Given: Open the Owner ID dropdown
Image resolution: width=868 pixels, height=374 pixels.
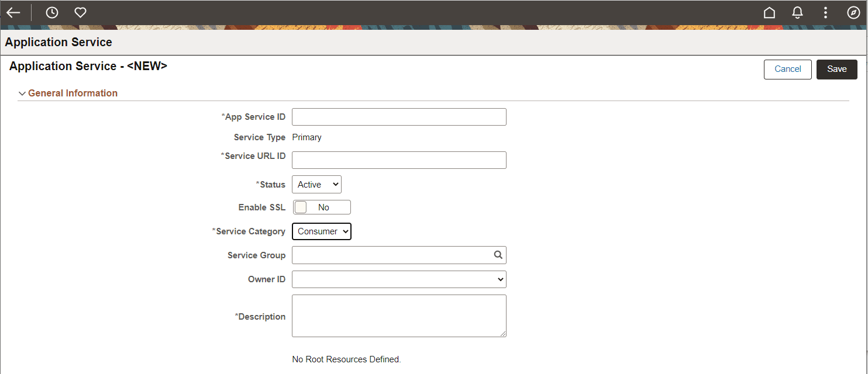Looking at the screenshot, I should click(x=399, y=279).
